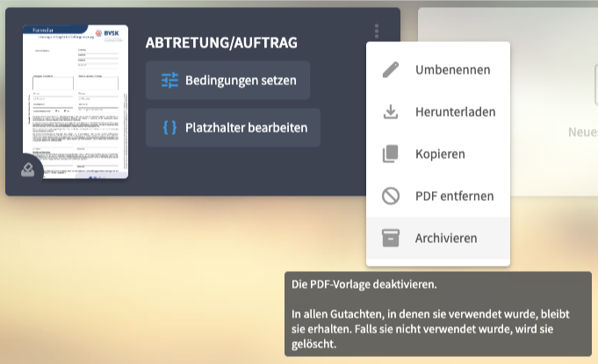This screenshot has width=598, height=364.
Task: Click the curly braces icon on Platzhalter bearbeiten
Action: click(169, 127)
